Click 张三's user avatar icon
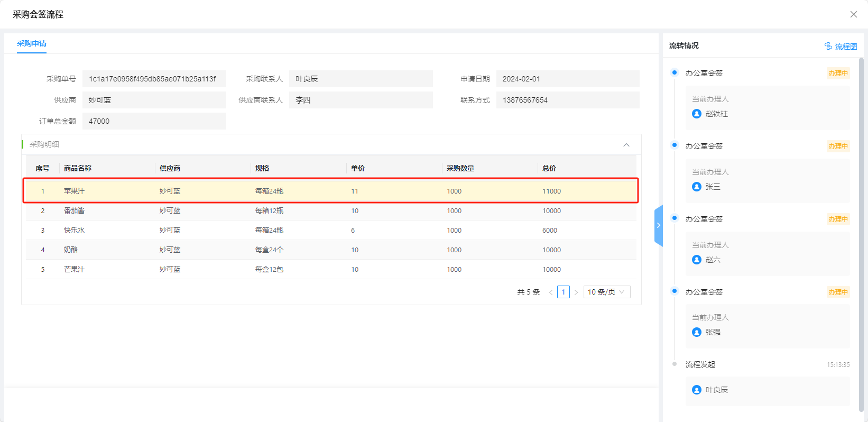The height and width of the screenshot is (422, 868). 697,187
